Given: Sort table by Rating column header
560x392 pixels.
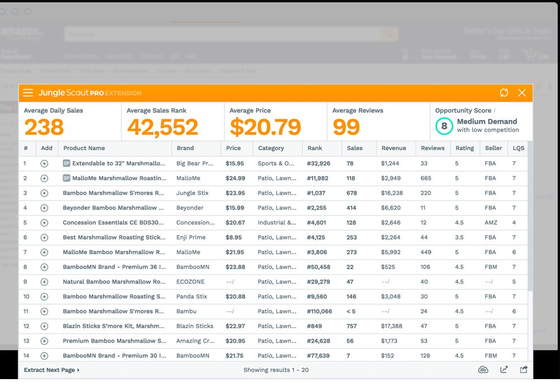Looking at the screenshot, I should [x=465, y=148].
